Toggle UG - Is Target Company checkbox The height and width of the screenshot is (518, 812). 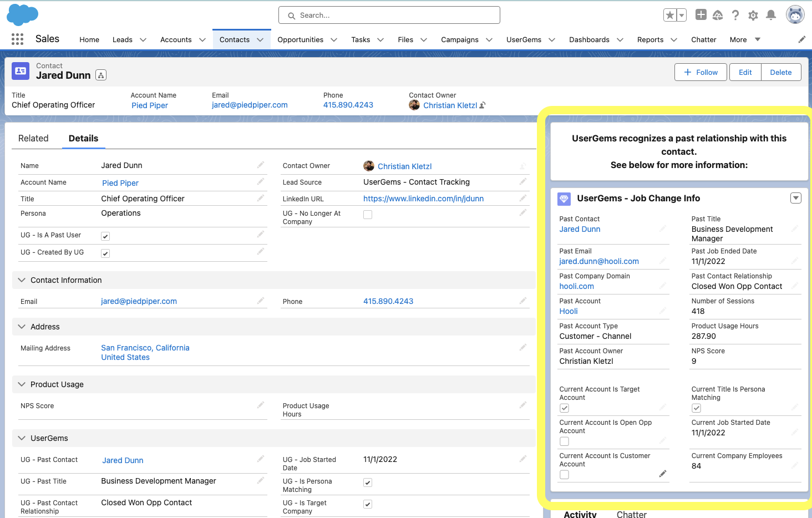click(x=368, y=504)
